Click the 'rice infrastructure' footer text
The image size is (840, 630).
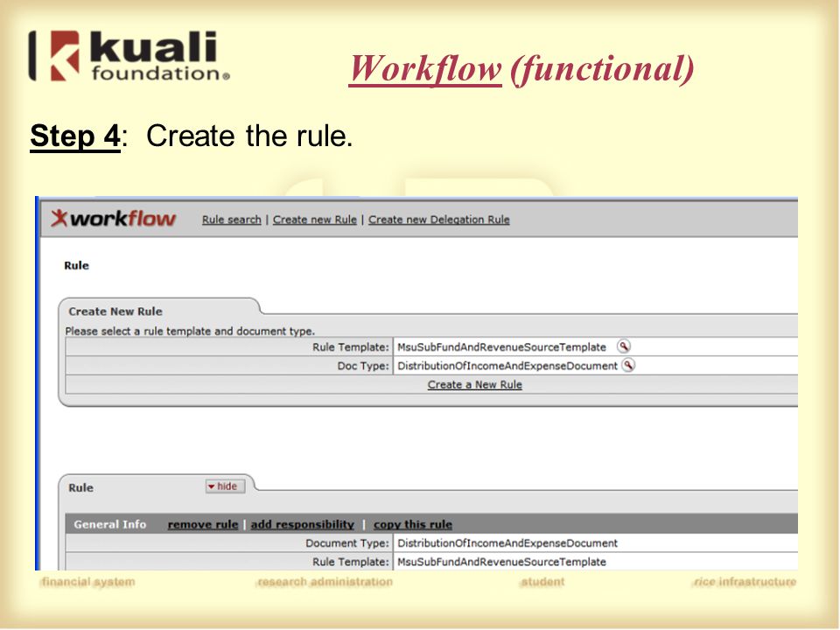click(x=745, y=582)
